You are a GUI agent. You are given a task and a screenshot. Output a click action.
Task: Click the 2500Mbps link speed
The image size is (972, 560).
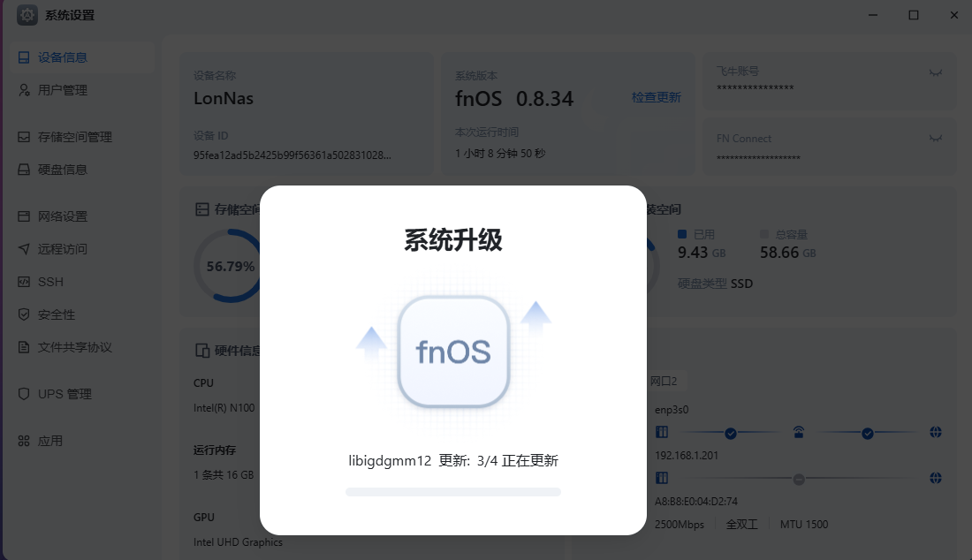[680, 524]
